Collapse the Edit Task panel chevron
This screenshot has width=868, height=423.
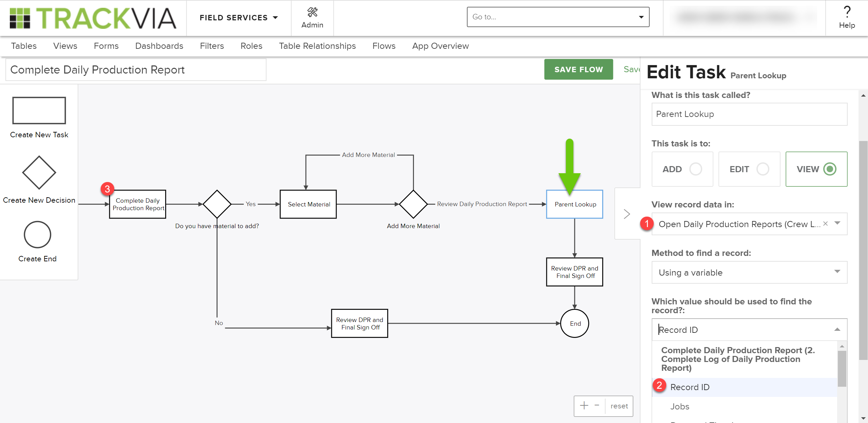point(627,214)
